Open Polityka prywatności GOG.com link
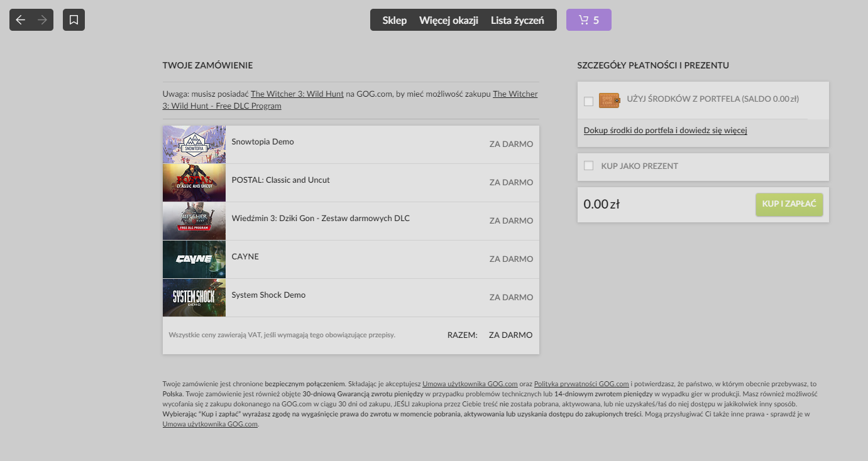The height and width of the screenshot is (461, 868). (581, 384)
